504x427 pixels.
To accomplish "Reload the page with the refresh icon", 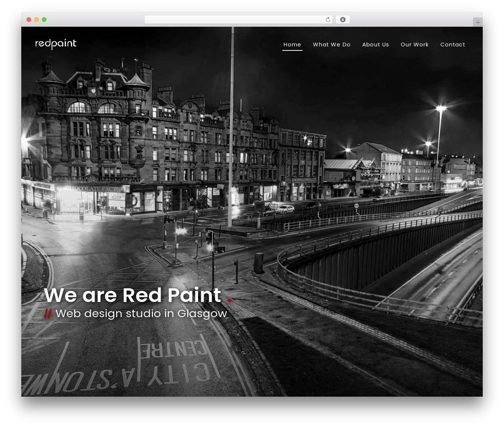I will tap(328, 20).
